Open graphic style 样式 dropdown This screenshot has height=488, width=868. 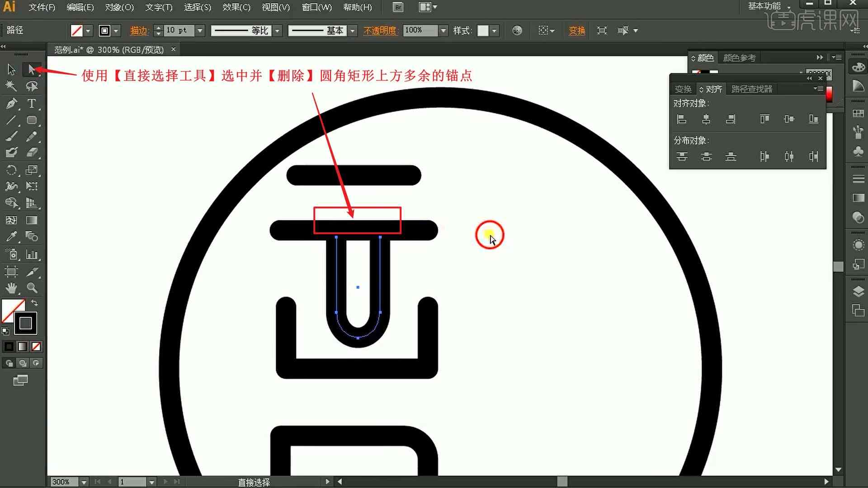pos(494,31)
